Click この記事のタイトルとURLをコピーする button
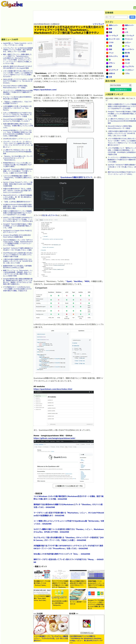This screenshot has height=644, width=136. tap(69, 486)
